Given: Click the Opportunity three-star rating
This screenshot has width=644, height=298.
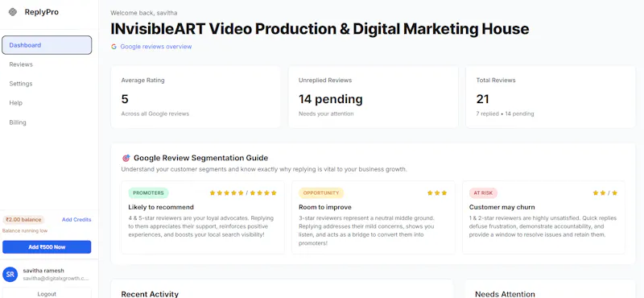Looking at the screenshot, I should [437, 192].
